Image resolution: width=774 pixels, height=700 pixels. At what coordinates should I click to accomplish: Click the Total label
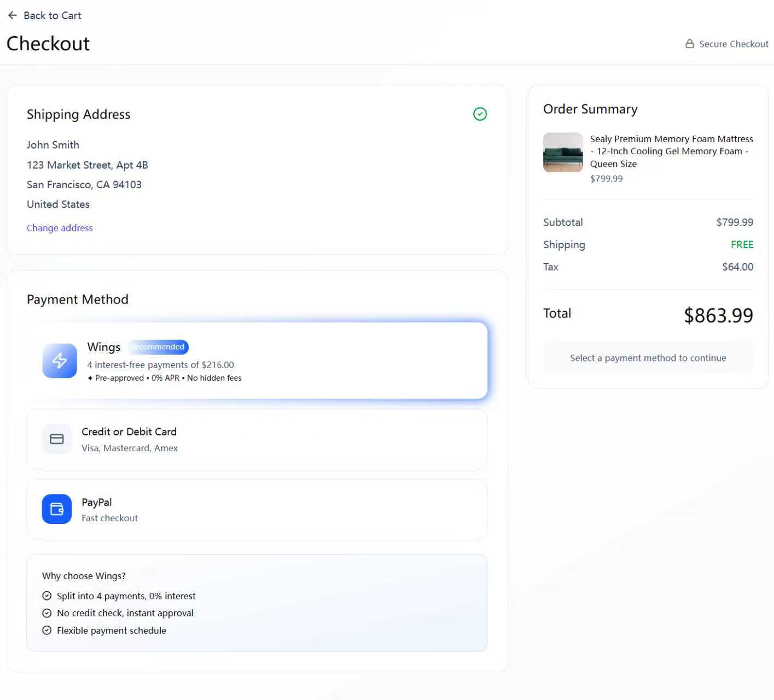coord(557,313)
